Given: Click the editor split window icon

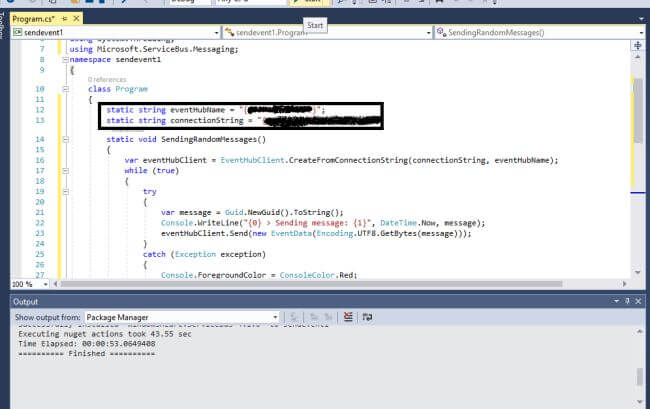Looking at the screenshot, I should point(638,45).
